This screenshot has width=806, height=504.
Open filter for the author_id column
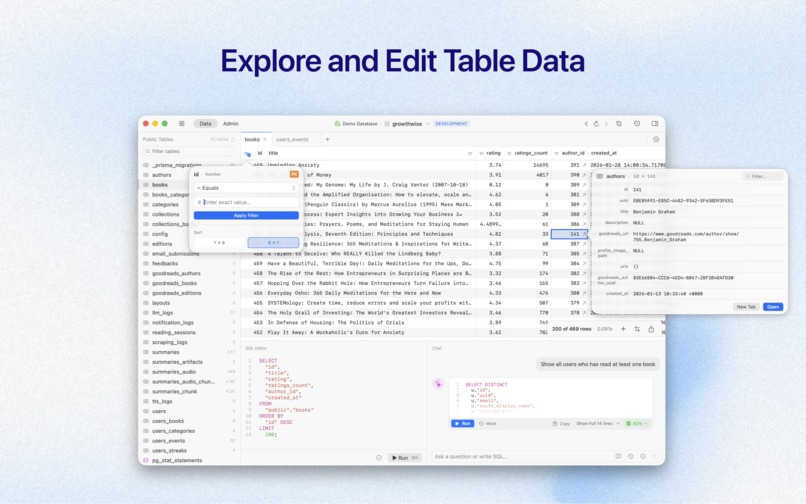click(557, 153)
